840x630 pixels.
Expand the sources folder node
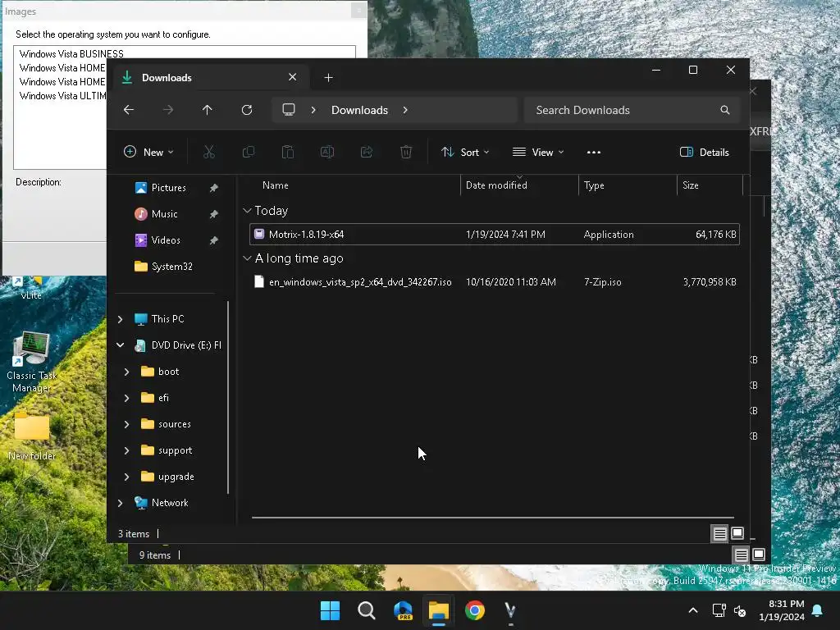[126, 424]
